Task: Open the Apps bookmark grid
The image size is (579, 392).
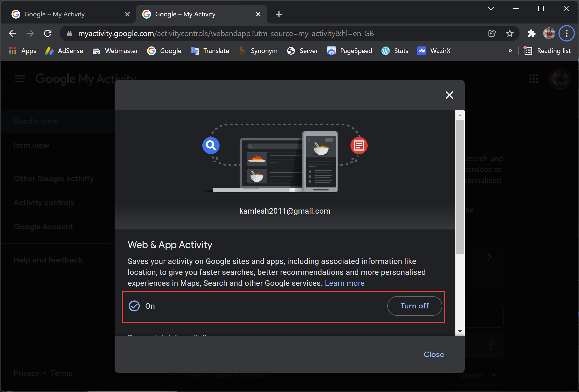Action: click(22, 51)
